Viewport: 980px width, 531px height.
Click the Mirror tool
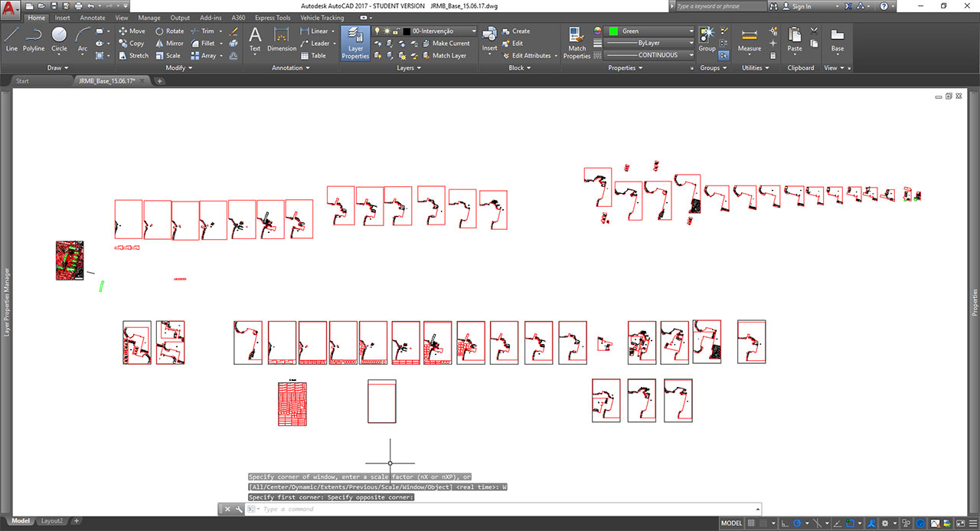pyautogui.click(x=168, y=44)
